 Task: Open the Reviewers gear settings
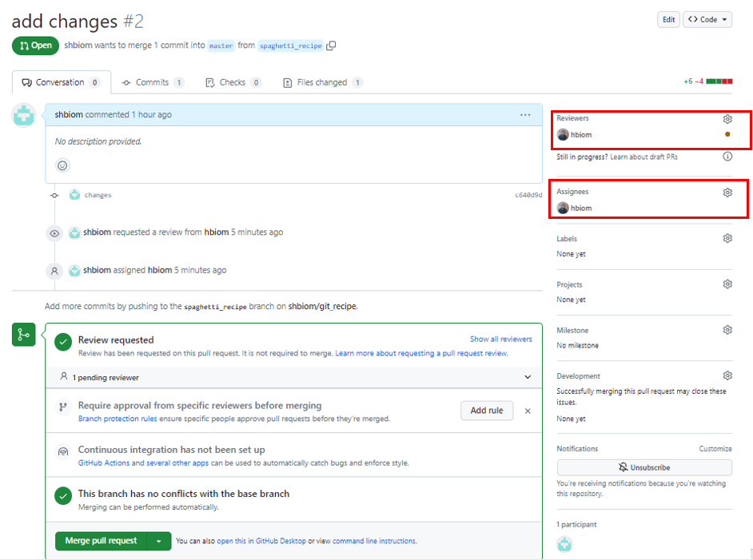727,119
